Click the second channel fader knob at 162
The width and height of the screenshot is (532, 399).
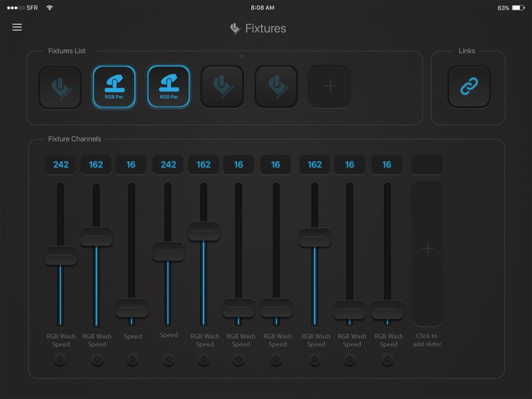pos(96,236)
